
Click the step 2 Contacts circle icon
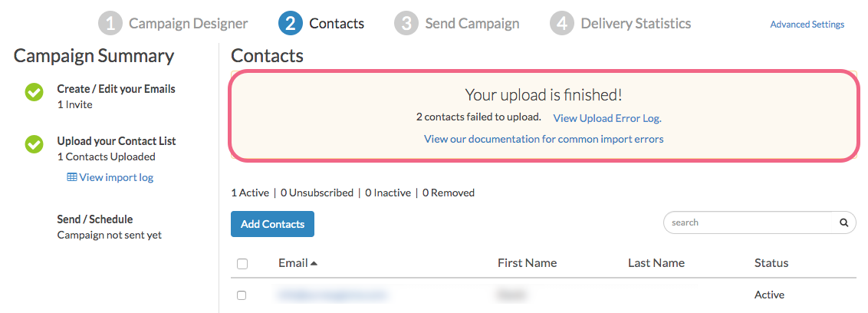(x=290, y=23)
